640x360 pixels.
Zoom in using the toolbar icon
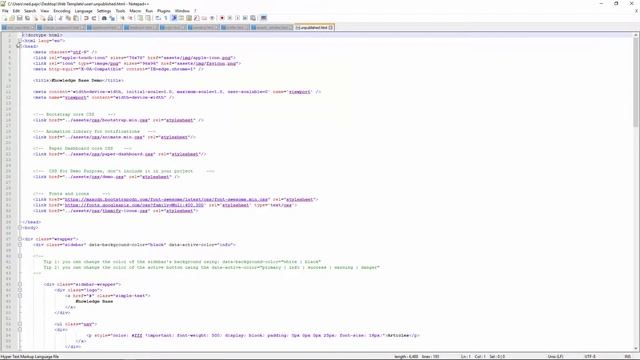tap(122, 18)
